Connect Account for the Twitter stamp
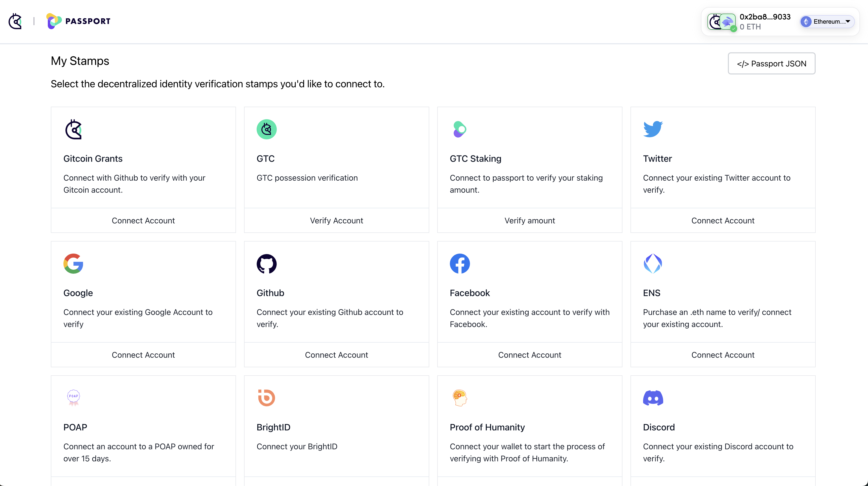The height and width of the screenshot is (486, 868). tap(723, 221)
